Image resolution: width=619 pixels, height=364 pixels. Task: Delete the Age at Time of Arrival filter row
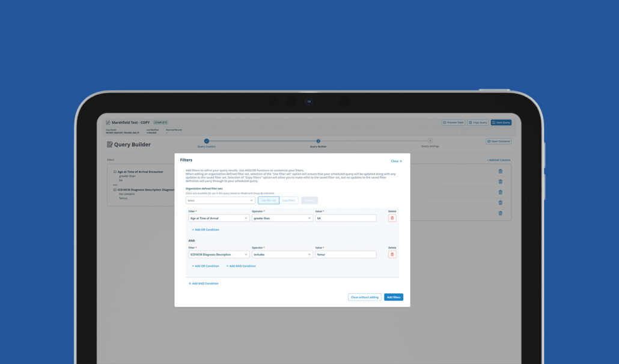(x=392, y=218)
